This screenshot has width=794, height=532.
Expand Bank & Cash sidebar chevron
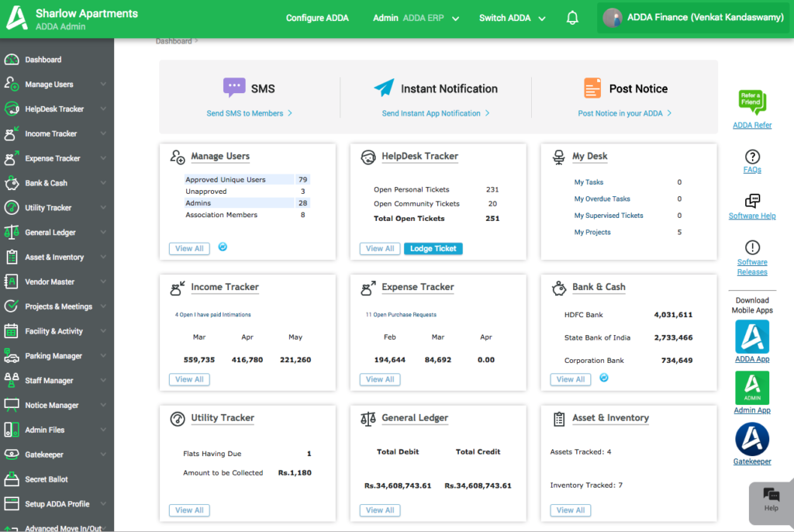click(x=103, y=183)
